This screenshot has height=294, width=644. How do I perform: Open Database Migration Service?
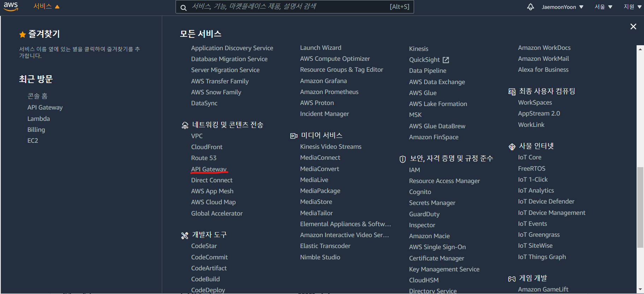229,59
